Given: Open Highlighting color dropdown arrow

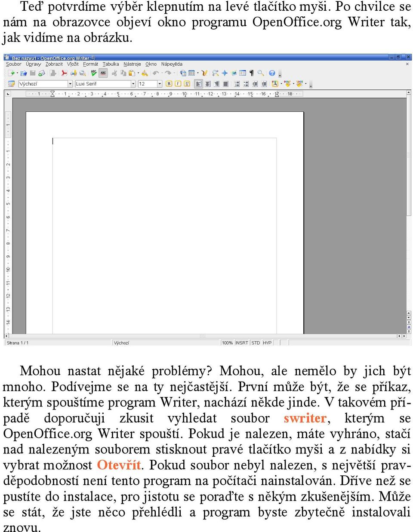Looking at the screenshot, I should click(x=293, y=84).
